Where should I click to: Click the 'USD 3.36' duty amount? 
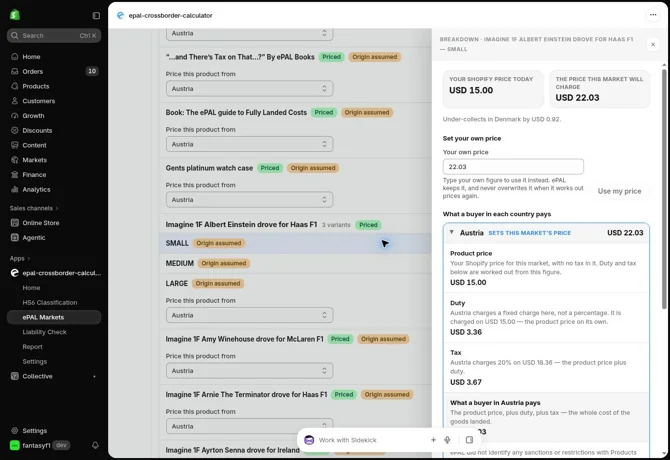[466, 332]
